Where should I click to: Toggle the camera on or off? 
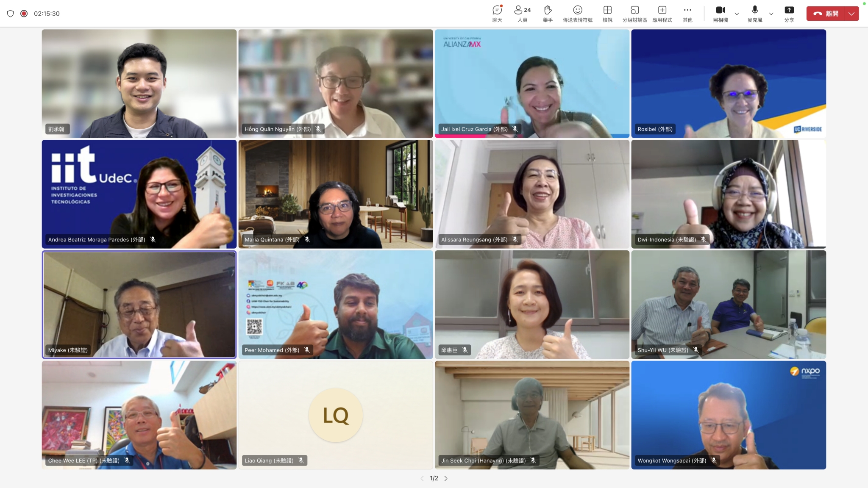click(720, 13)
